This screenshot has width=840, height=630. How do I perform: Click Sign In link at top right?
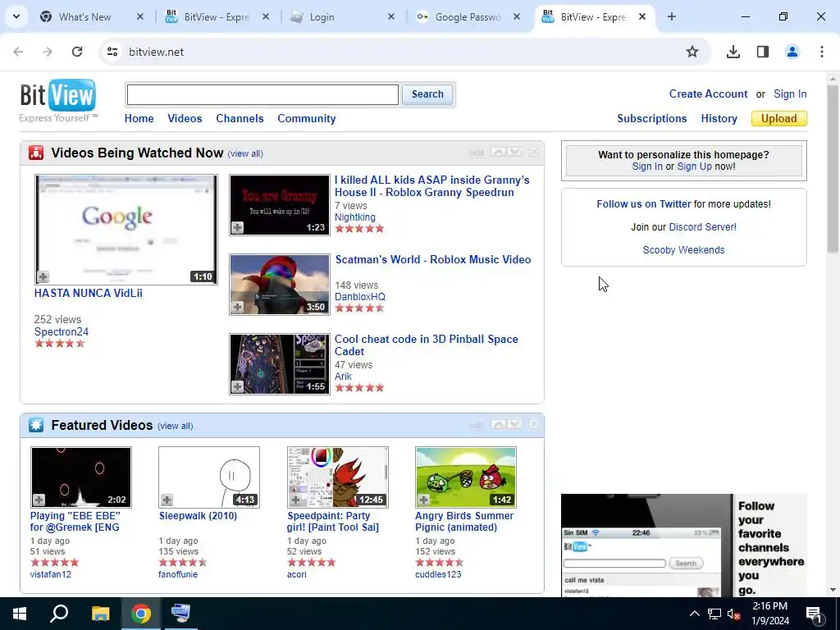(x=790, y=94)
